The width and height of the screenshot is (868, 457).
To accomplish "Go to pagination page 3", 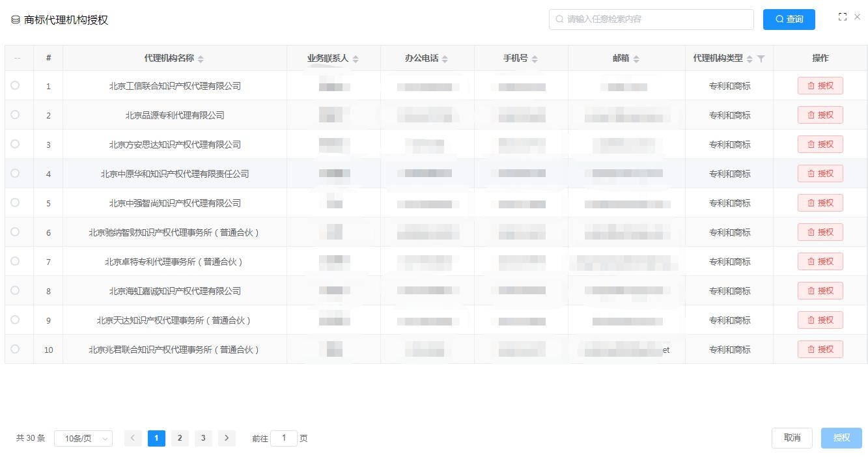I will [203, 438].
